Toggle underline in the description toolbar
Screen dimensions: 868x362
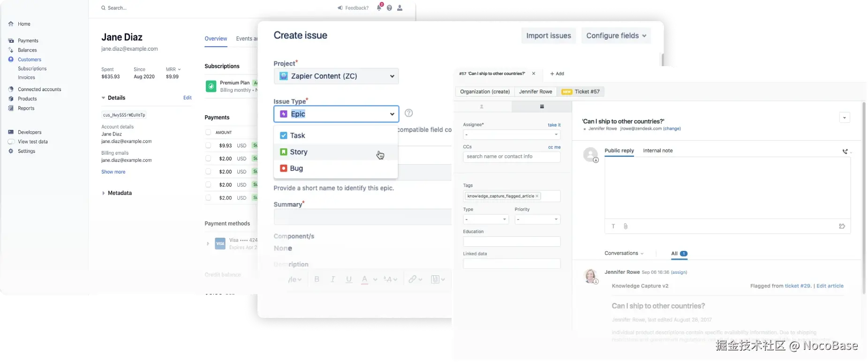[349, 279]
